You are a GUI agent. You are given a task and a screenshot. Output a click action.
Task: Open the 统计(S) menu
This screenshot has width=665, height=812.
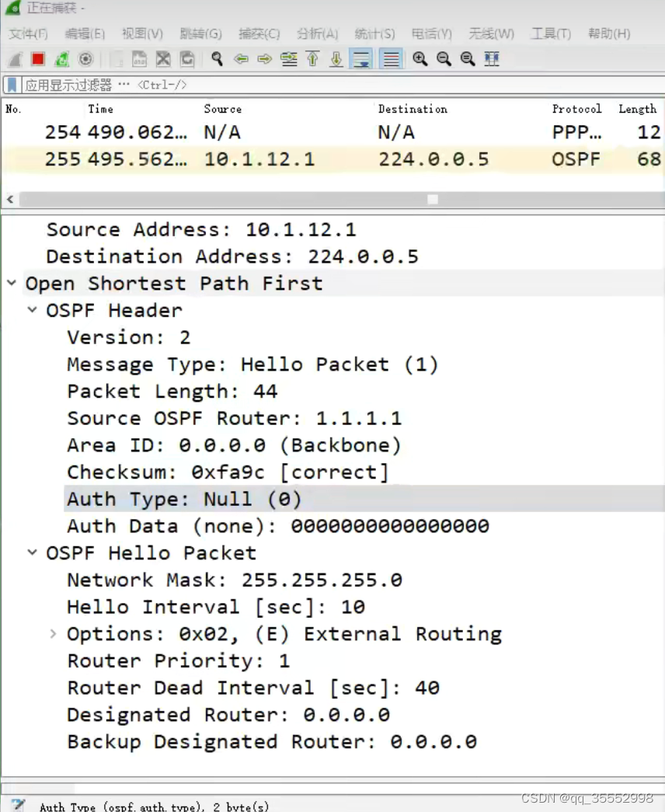tap(374, 33)
